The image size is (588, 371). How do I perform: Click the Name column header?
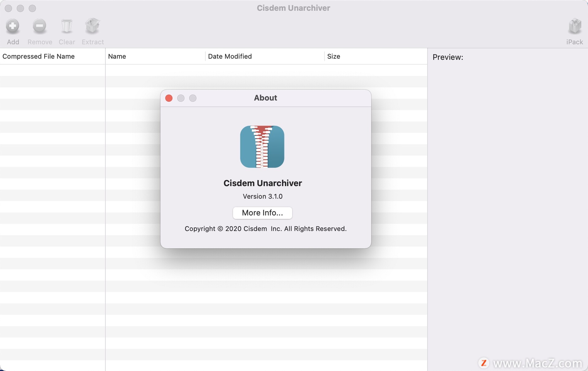117,56
